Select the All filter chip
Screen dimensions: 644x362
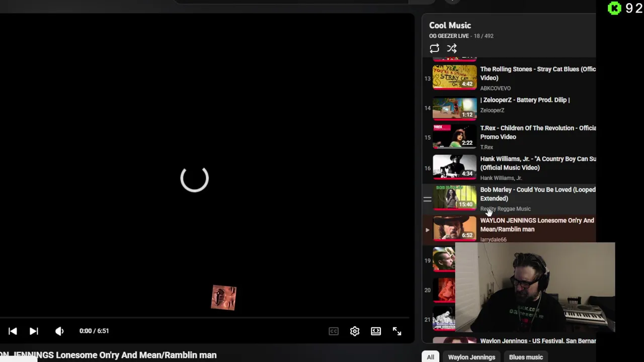tap(431, 357)
